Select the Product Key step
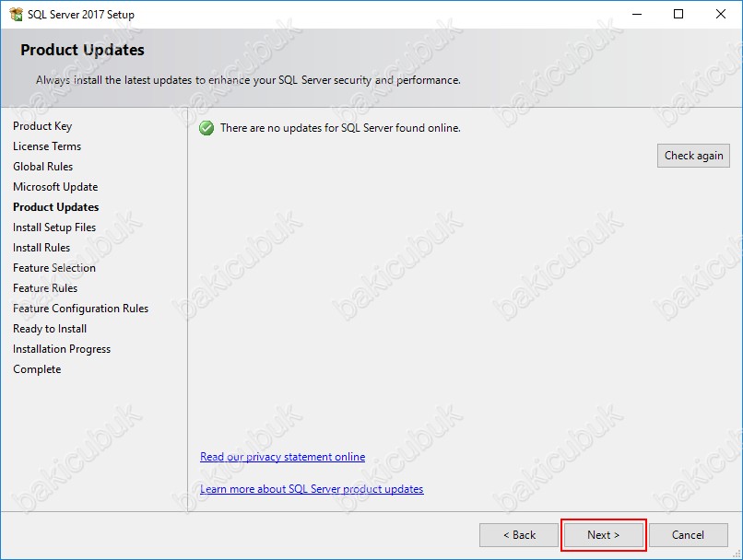This screenshot has height=560, width=743. (42, 126)
